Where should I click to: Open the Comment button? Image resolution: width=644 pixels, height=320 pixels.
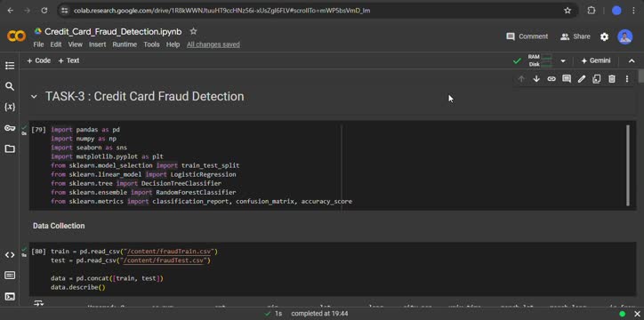coord(527,36)
